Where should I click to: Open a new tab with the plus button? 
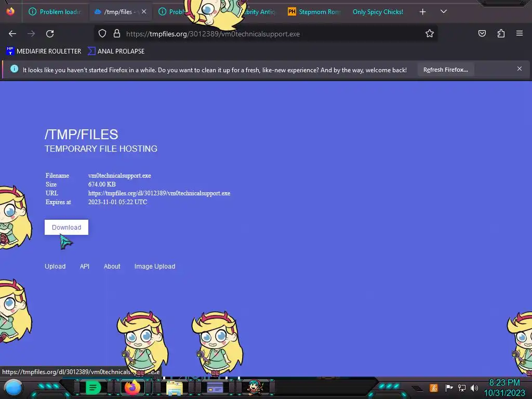[x=422, y=12]
